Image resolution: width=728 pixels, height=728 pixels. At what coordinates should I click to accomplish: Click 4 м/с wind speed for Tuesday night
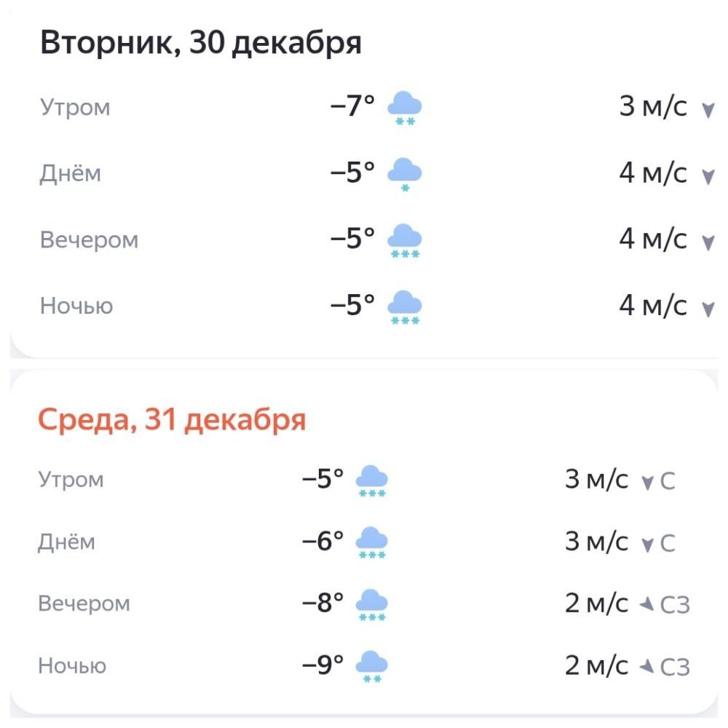pos(653,306)
